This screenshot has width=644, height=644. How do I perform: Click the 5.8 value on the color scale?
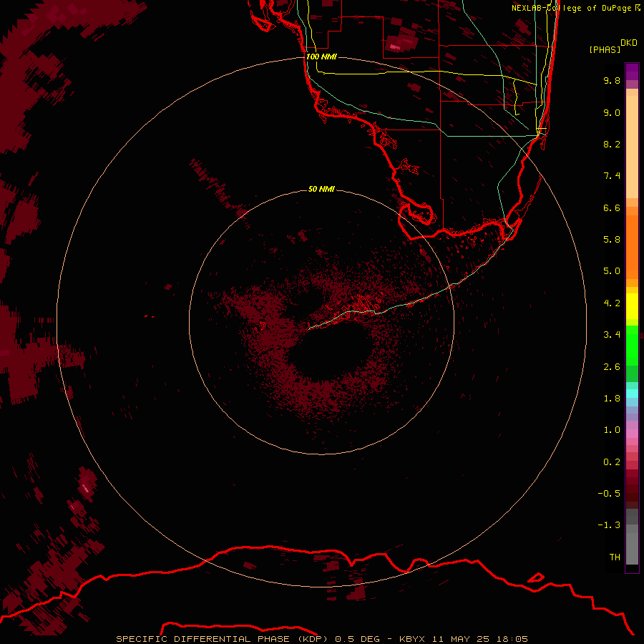point(612,240)
